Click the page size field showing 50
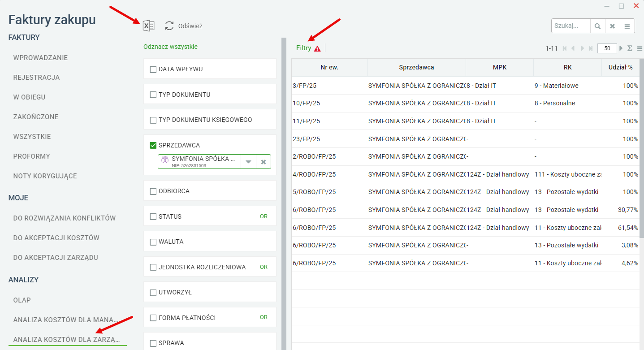Viewport: 644px width, 350px height. 607,48
